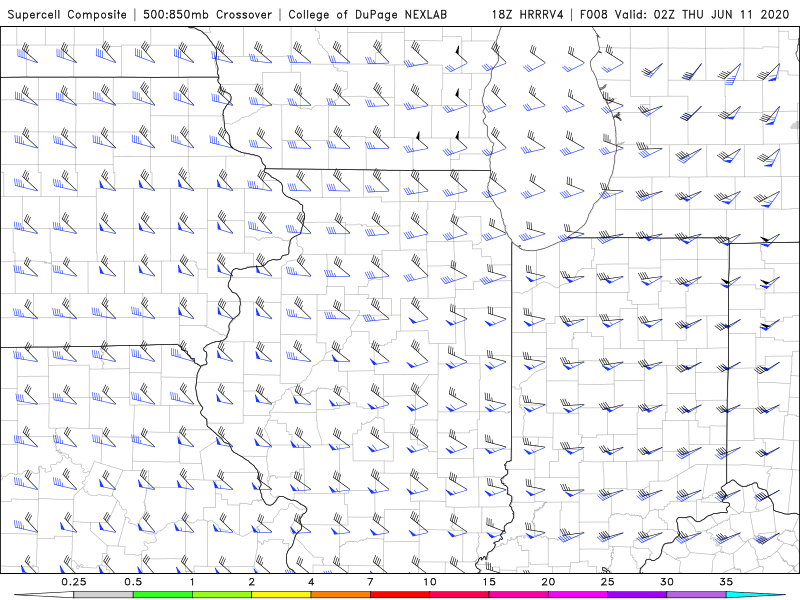800x600 pixels.
Task: Click the green color bar segment after 0.5
Action: pyautogui.click(x=162, y=595)
